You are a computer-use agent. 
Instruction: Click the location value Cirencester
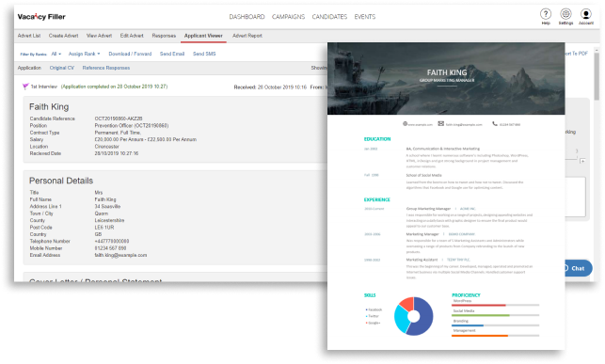tap(107, 147)
